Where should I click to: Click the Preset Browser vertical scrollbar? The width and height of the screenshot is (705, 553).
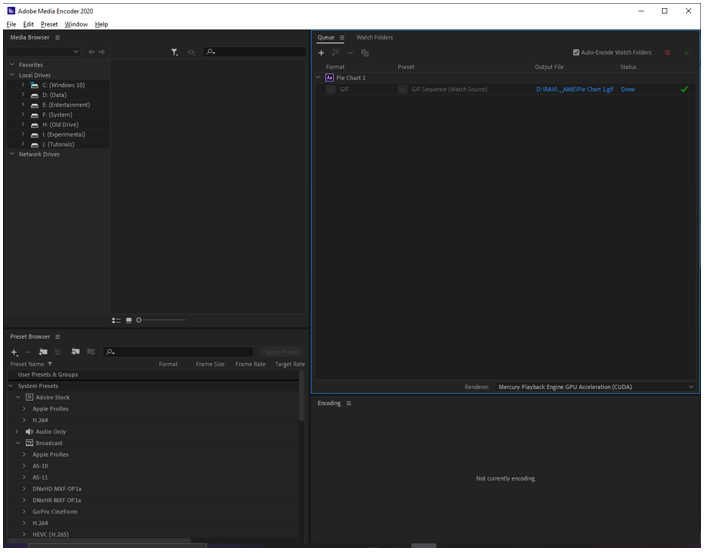click(x=301, y=396)
